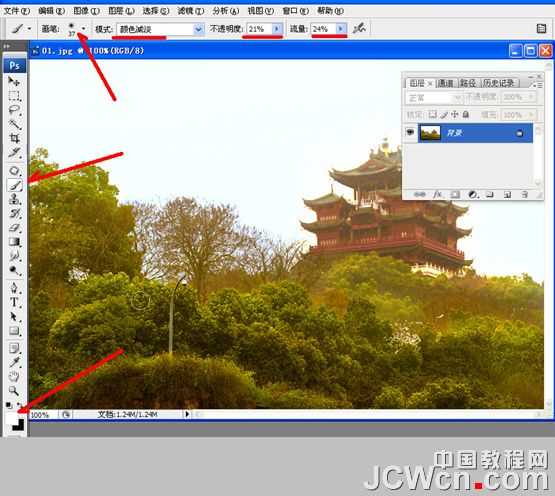Image resolution: width=555 pixels, height=496 pixels.
Task: Toggle lock image pixels in Layers panel
Action: [x=444, y=114]
